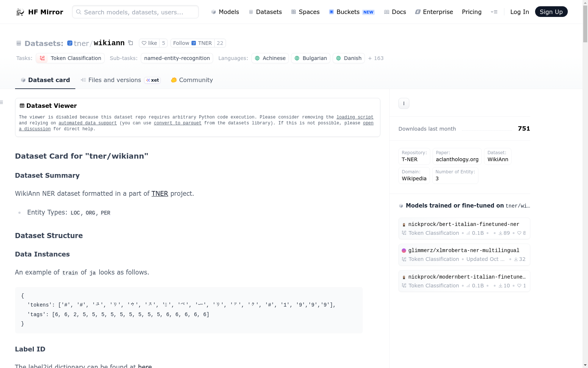Click the Log In link
This screenshot has height=368, width=588.
(520, 12)
